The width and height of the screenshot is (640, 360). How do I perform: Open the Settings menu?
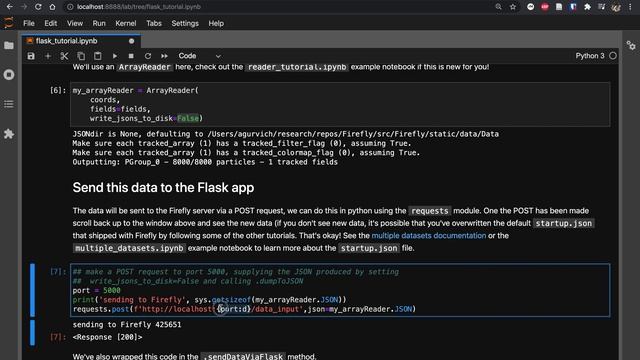185,23
